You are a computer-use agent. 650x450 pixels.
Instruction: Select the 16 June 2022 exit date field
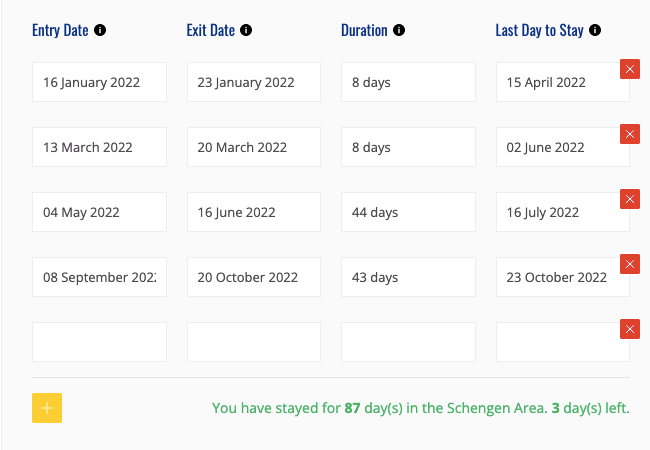point(253,212)
